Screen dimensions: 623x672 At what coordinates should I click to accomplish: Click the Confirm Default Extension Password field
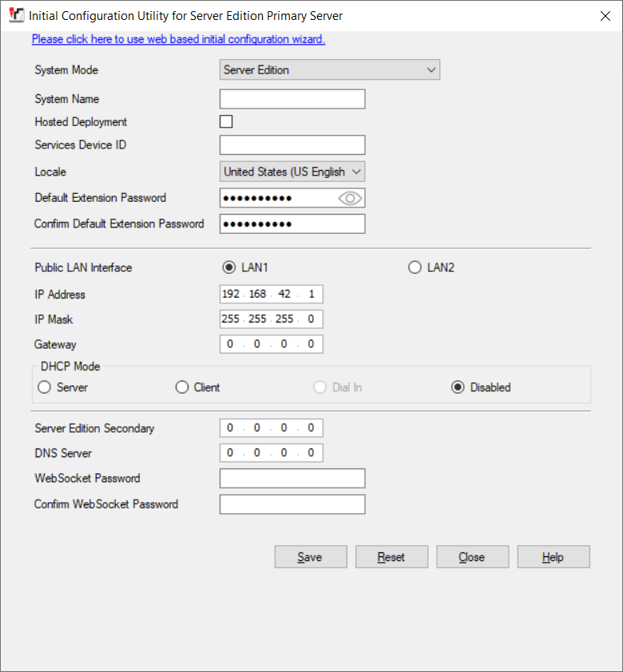(x=292, y=224)
